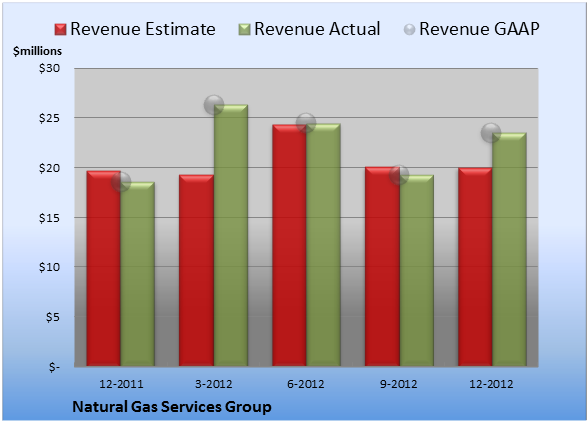Select the green actual bar for 9-2012
The width and height of the screenshot is (588, 422).
pyautogui.click(x=416, y=270)
